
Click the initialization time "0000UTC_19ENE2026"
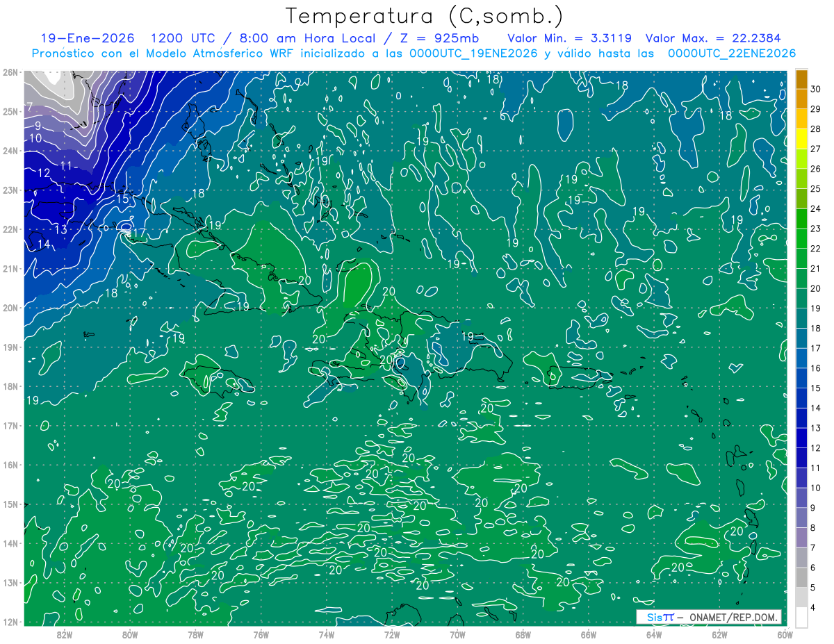[x=473, y=53]
